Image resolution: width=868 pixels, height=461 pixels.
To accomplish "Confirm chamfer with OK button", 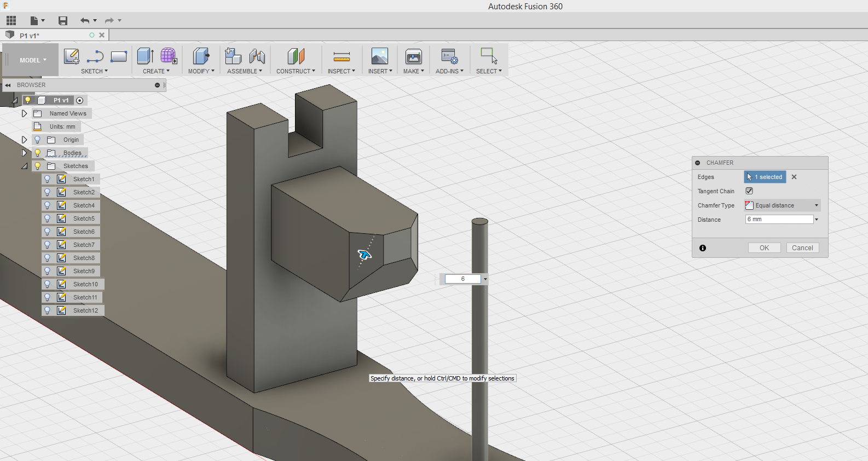I will [764, 248].
